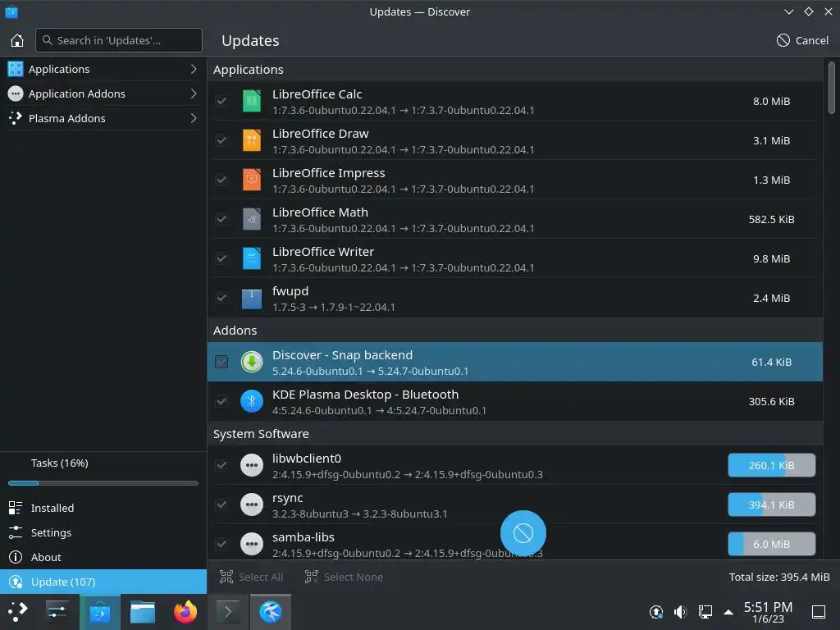Click the Bluetooth icon for KDE Plasma Desktop
The height and width of the screenshot is (630, 840).
click(x=251, y=401)
